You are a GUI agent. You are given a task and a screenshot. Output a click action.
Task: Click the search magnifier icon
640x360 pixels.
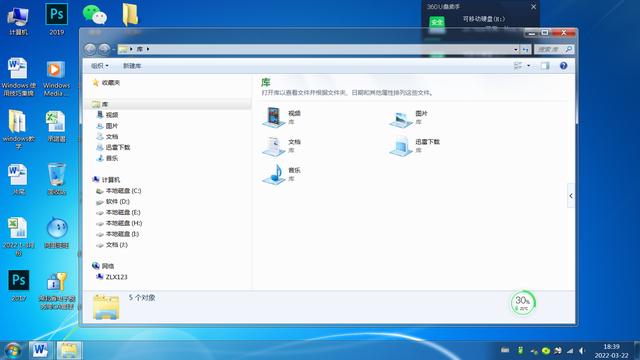[x=569, y=49]
